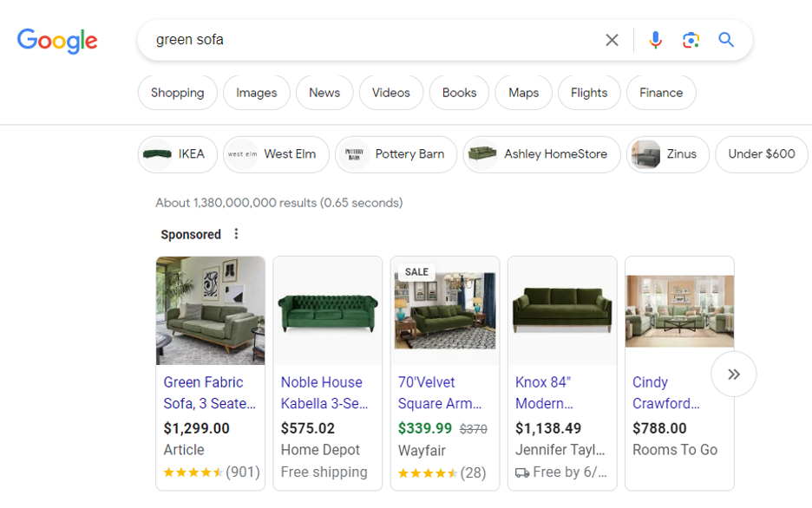Open the Knox 84" Modern link
Viewport: 812px width, 508px height.
coord(544,393)
